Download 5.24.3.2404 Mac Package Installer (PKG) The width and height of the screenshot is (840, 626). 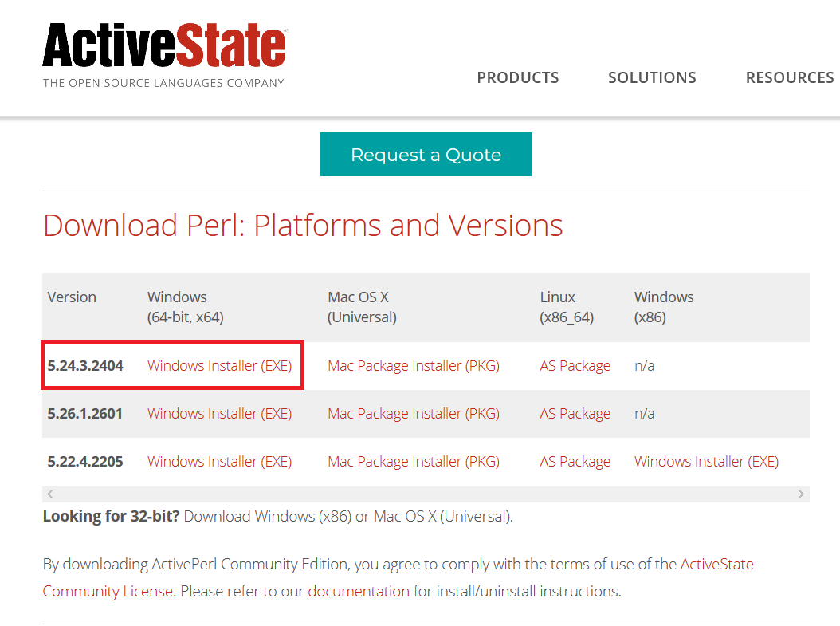414,365
